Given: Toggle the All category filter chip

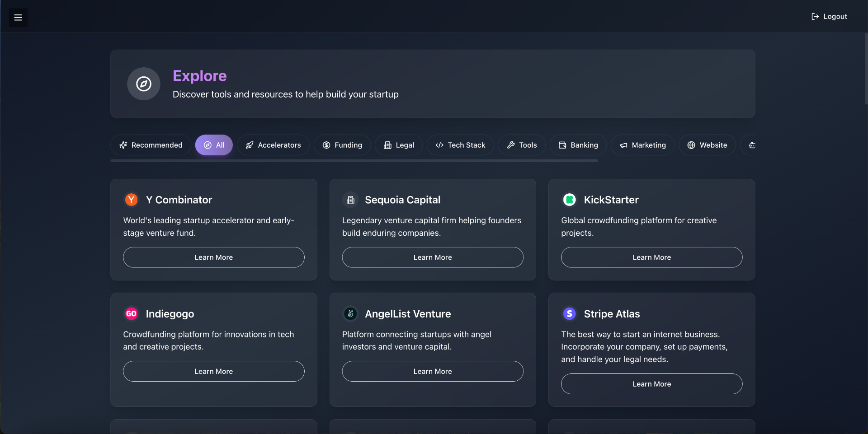Looking at the screenshot, I should tap(213, 145).
